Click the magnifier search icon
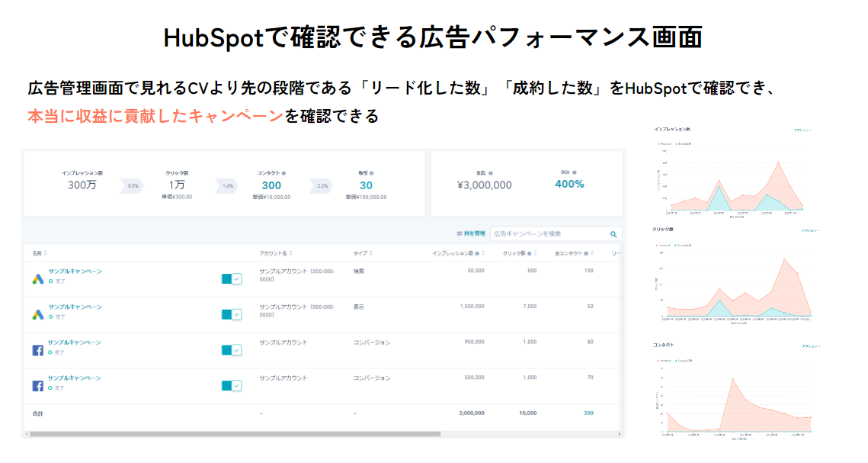 pos(613,234)
